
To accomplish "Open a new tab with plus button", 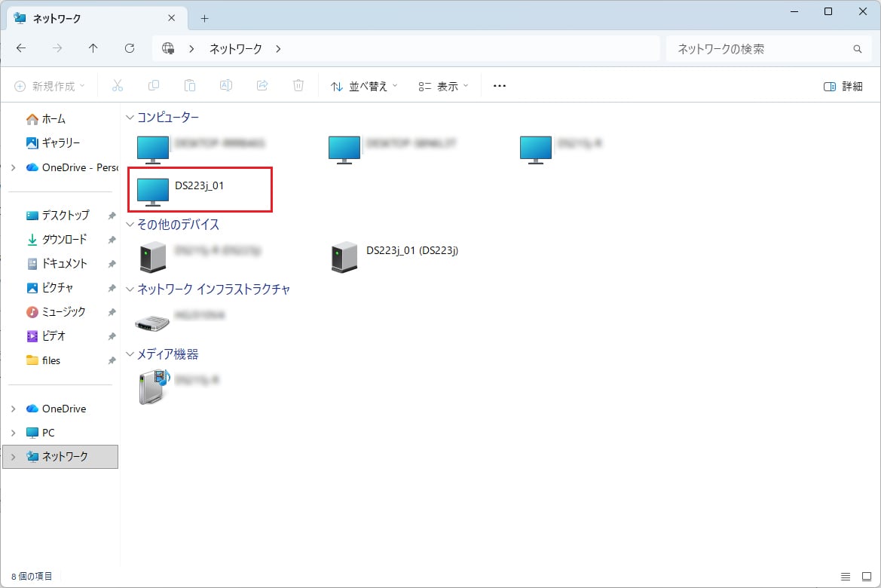I will 204,18.
